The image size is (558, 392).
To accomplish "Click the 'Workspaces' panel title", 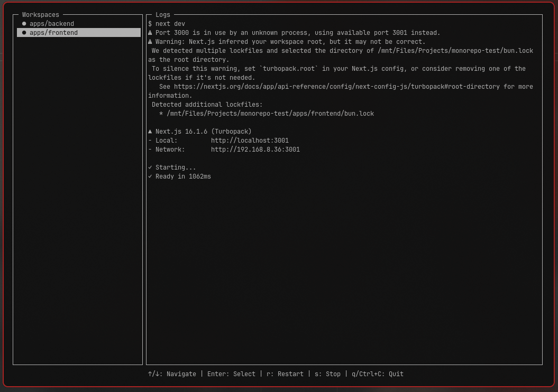I will coord(41,15).
